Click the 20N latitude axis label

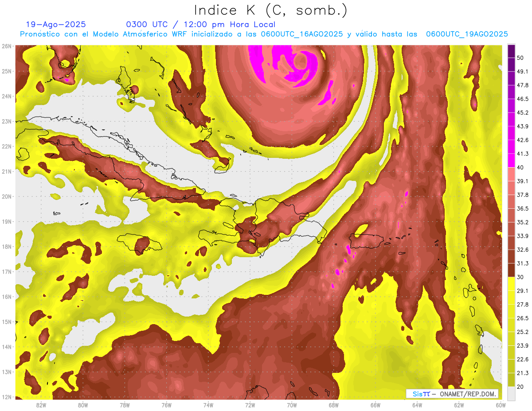click(x=7, y=196)
